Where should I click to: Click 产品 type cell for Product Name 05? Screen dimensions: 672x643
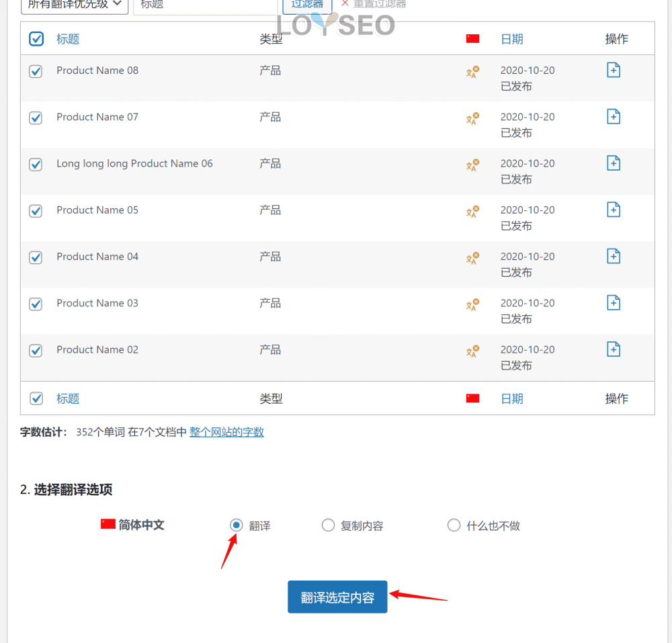[x=270, y=210]
